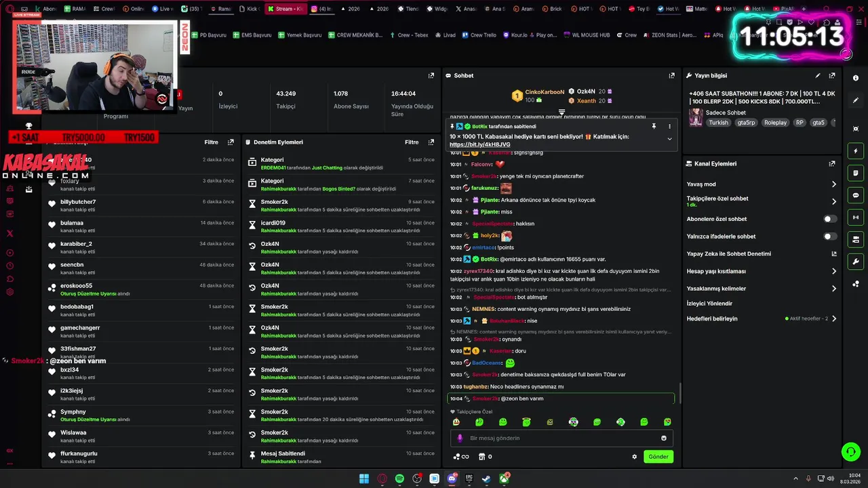Toggle Abonelere özel sohbet switch

point(829,219)
